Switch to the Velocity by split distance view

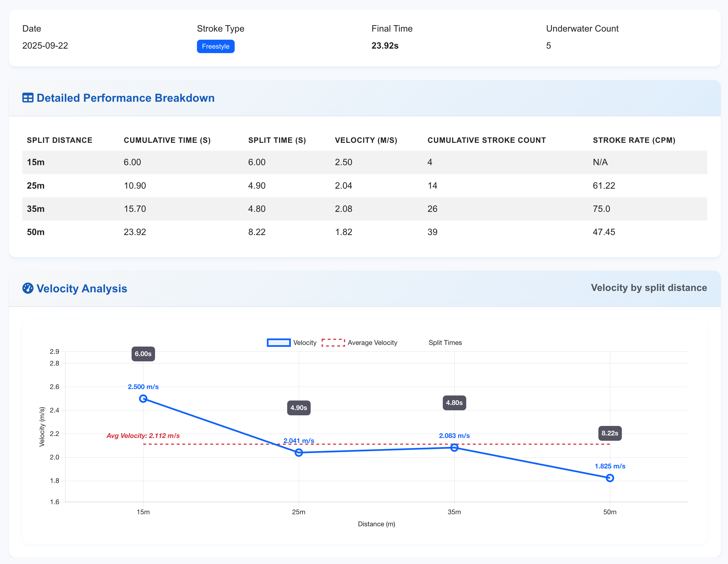click(649, 288)
